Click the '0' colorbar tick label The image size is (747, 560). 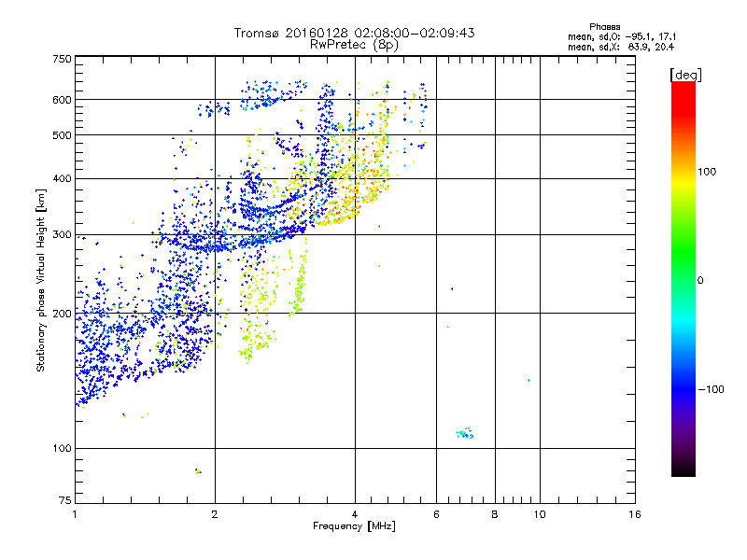click(699, 281)
